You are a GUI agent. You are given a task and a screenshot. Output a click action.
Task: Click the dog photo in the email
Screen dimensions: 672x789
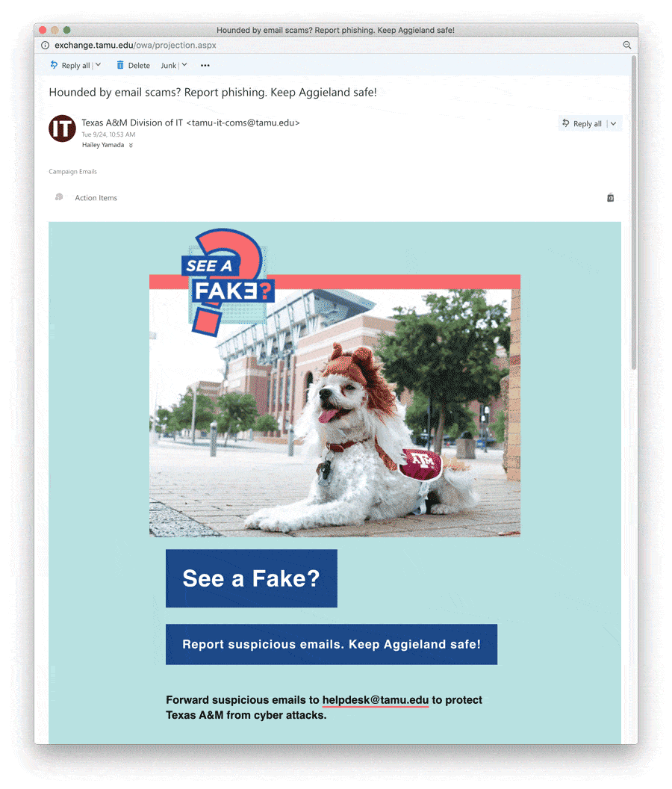pyautogui.click(x=335, y=412)
